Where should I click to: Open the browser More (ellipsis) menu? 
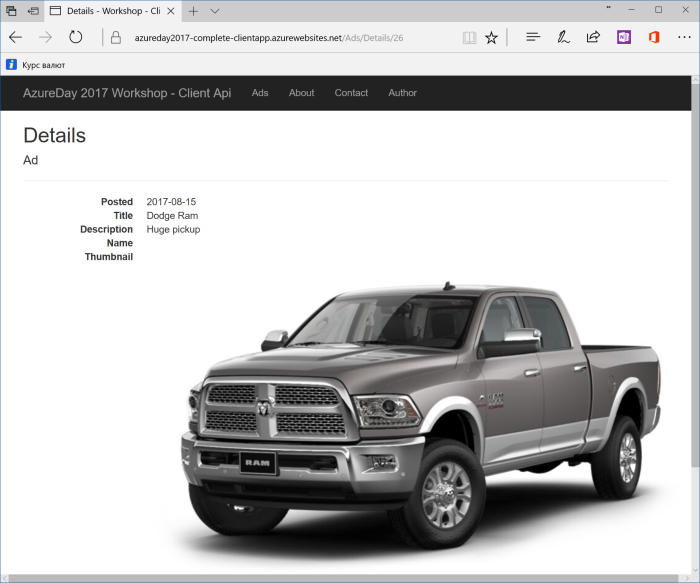point(684,37)
